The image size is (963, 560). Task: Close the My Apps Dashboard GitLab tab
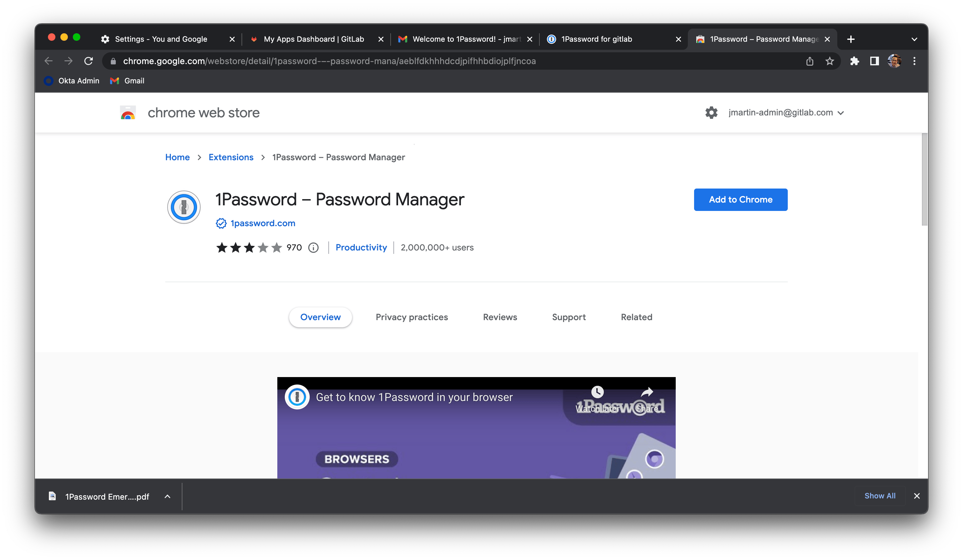point(381,39)
